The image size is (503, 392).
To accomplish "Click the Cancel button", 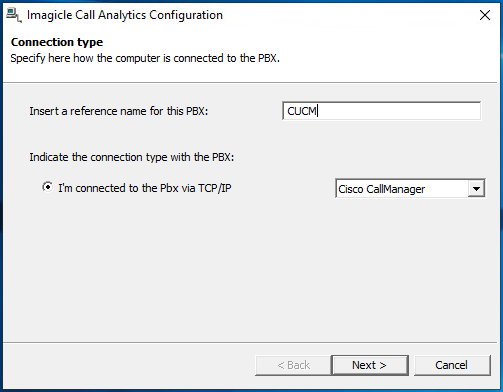I will click(452, 365).
